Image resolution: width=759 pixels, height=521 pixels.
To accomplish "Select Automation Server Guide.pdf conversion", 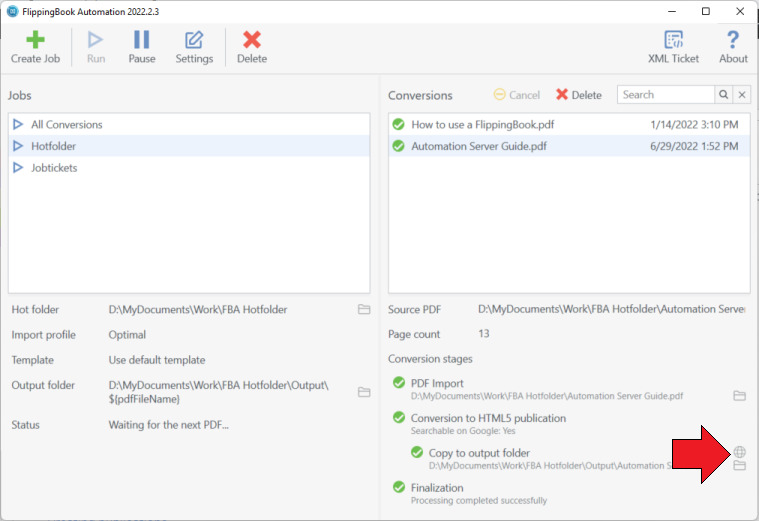I will pos(569,146).
